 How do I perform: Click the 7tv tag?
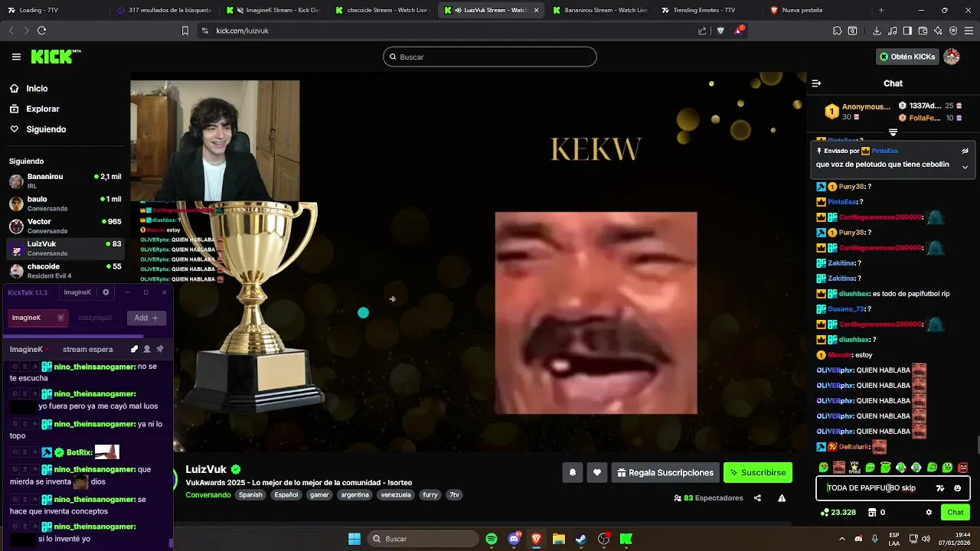pos(454,495)
